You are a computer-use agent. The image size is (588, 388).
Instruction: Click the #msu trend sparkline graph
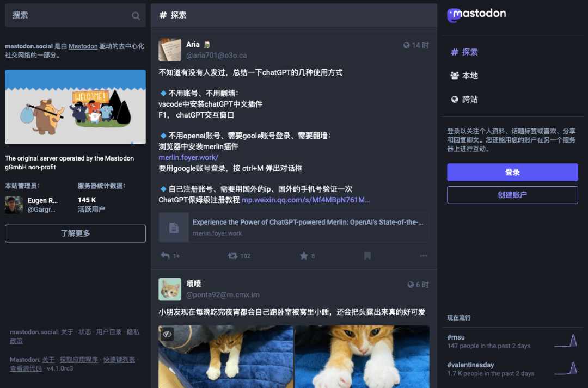click(566, 341)
